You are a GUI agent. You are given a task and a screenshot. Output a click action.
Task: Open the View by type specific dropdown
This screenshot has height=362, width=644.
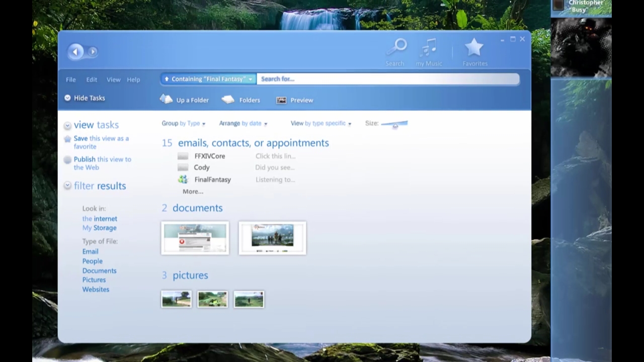click(x=321, y=123)
